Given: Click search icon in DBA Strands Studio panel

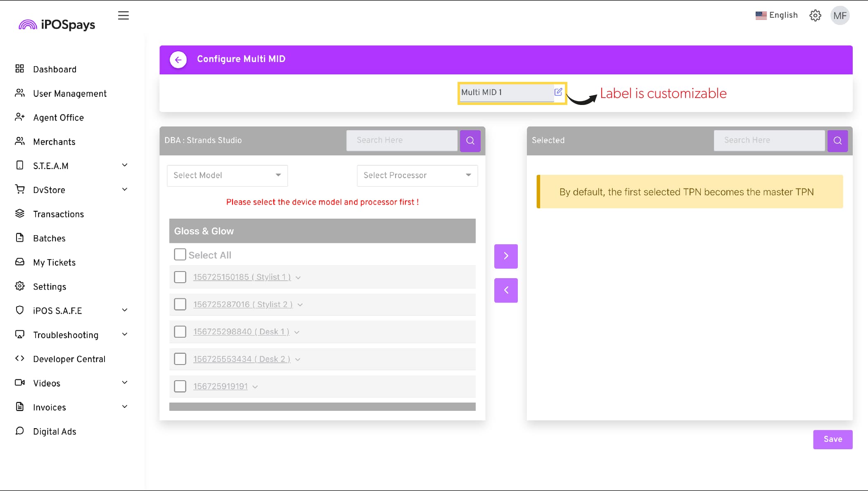Looking at the screenshot, I should tap(470, 141).
